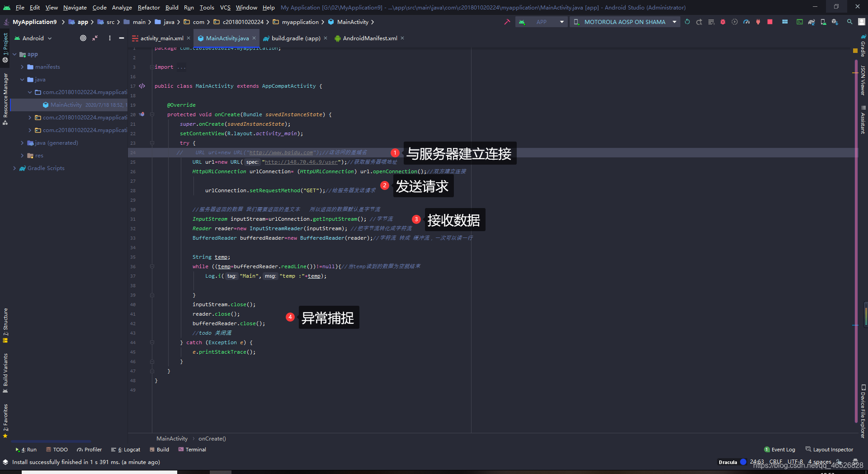Open the Android project view dropdown

coord(33,38)
